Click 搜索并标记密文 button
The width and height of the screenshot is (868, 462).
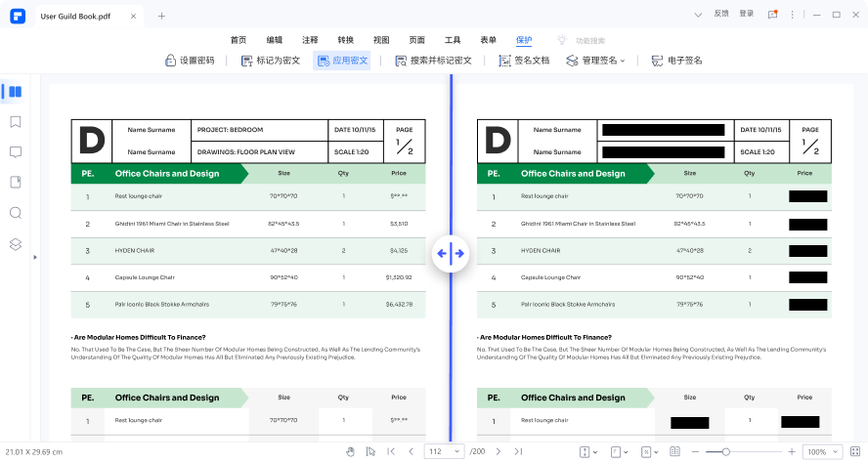coord(433,61)
